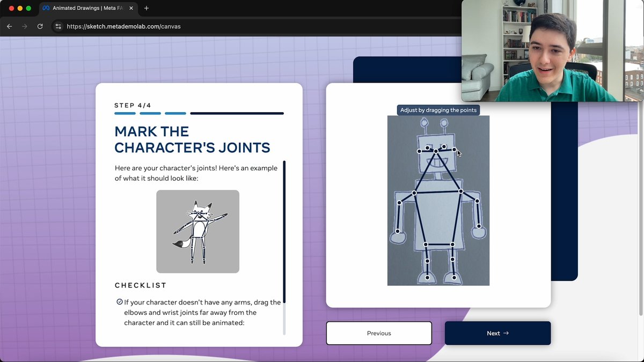
Task: Open a new tab with the plus icon
Action: pos(147,8)
